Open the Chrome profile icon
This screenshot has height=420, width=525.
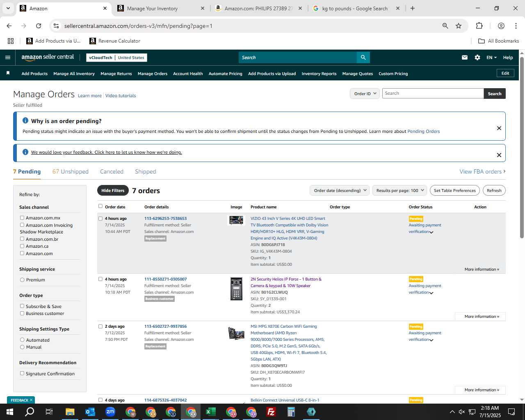tap(501, 26)
